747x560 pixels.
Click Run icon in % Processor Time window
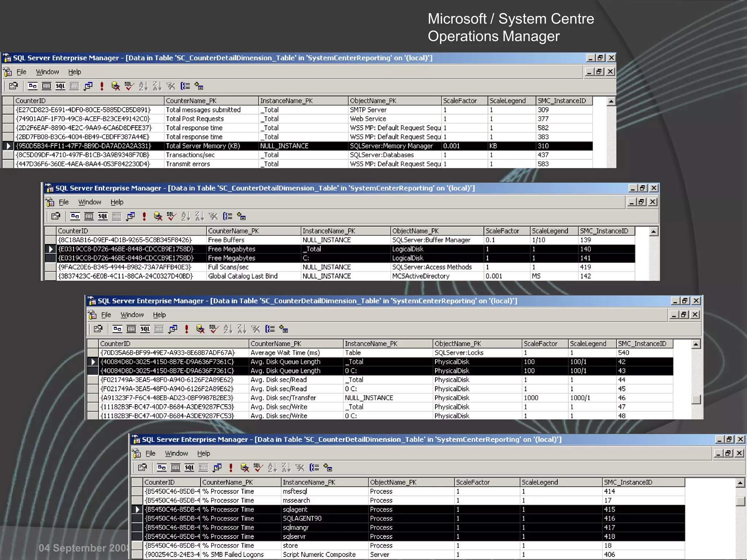click(x=231, y=467)
